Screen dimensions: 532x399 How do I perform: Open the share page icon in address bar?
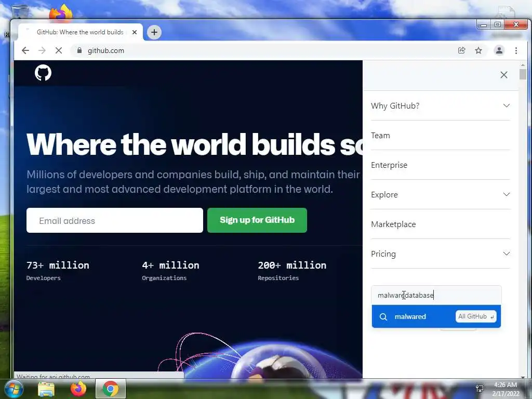[461, 50]
